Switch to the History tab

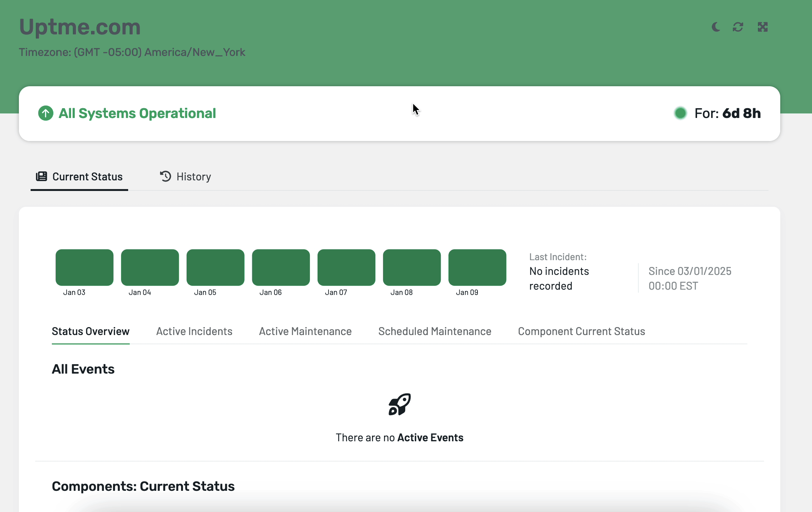pyautogui.click(x=185, y=177)
